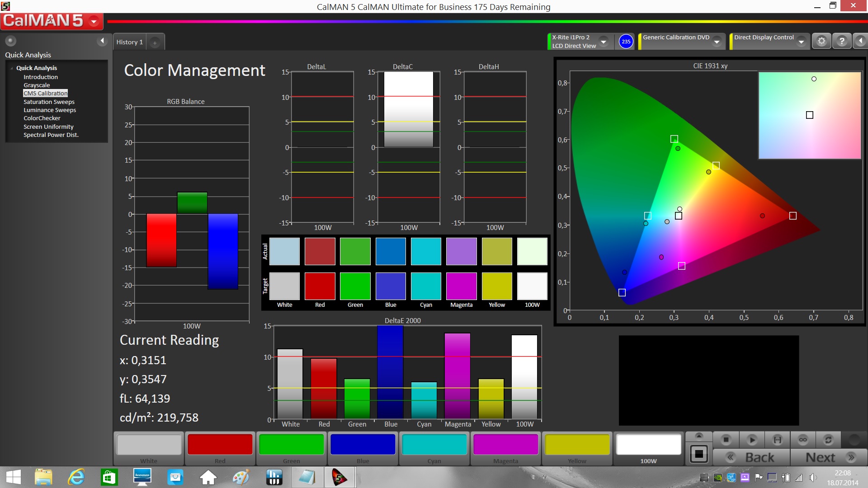This screenshot has height=488, width=868.
Task: Collapse the left workflow panel arrow
Action: click(x=102, y=41)
